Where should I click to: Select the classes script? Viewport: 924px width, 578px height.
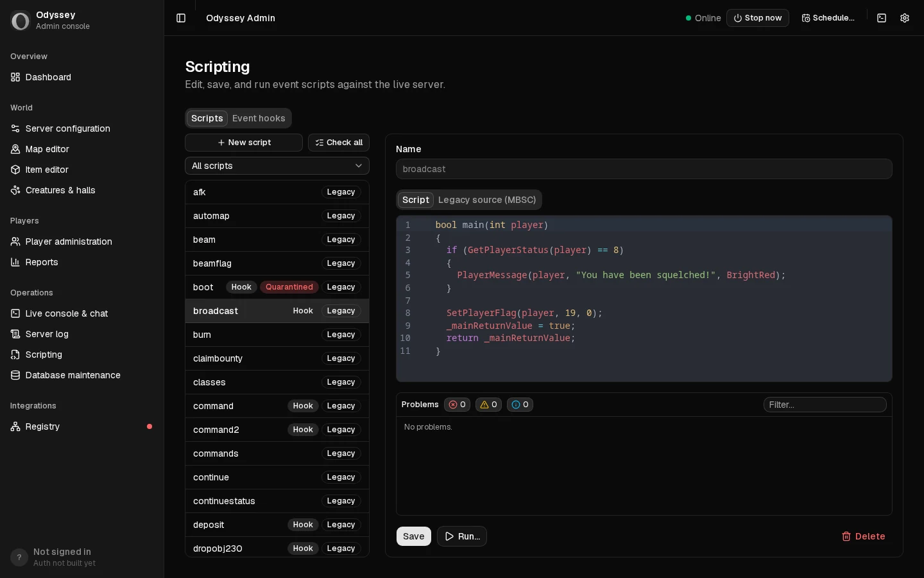pyautogui.click(x=277, y=382)
